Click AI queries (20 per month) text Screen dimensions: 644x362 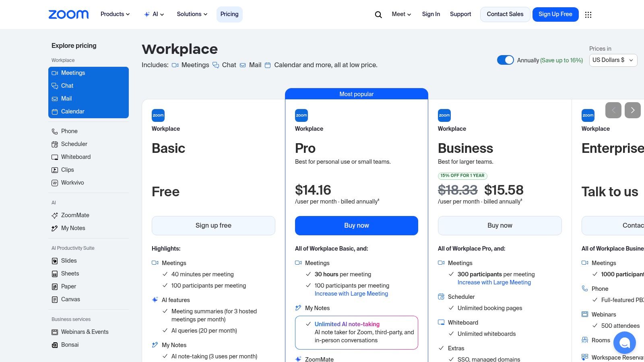click(204, 331)
